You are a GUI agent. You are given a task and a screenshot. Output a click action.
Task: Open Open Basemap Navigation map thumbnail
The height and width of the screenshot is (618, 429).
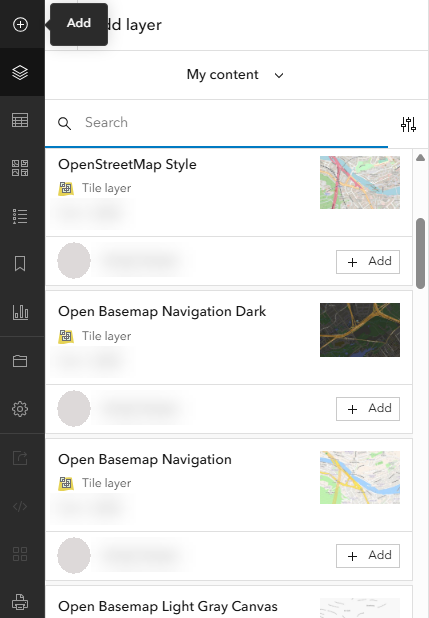tap(360, 477)
